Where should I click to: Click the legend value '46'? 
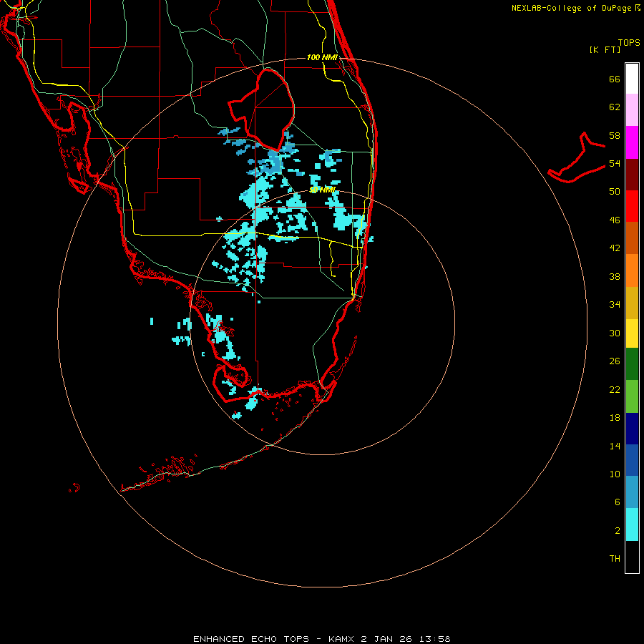point(615,220)
